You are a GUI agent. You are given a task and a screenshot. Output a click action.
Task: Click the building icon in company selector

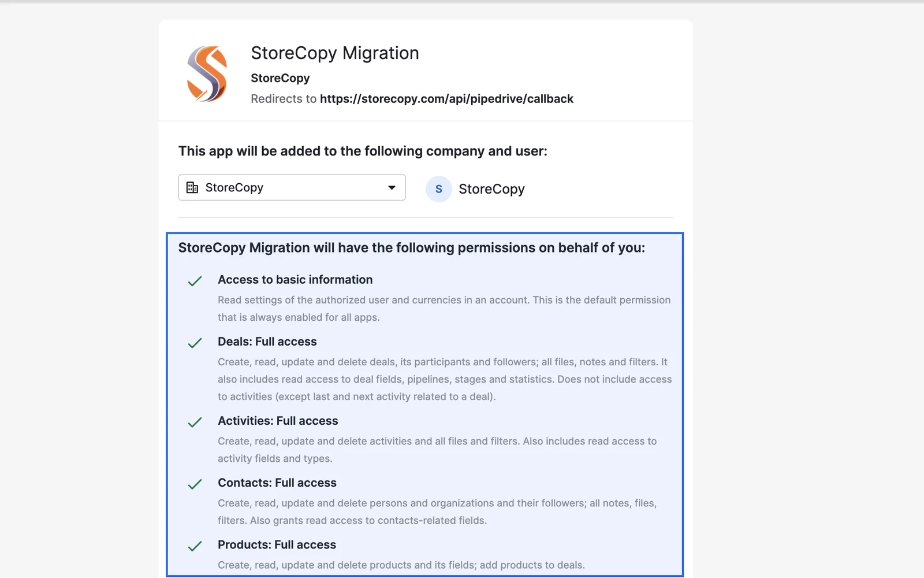[x=192, y=187]
